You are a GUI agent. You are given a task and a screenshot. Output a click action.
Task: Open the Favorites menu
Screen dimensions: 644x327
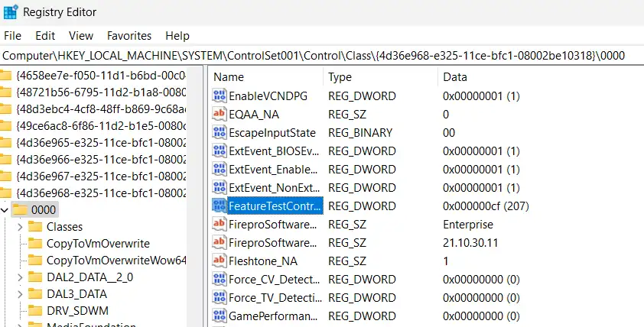click(x=129, y=36)
